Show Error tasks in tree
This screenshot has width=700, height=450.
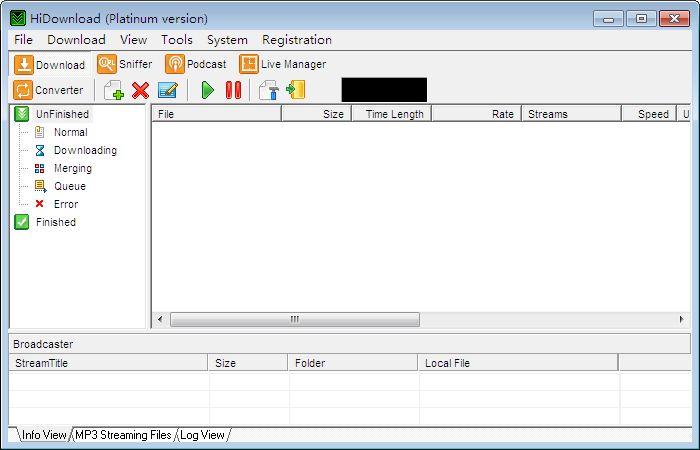point(66,204)
